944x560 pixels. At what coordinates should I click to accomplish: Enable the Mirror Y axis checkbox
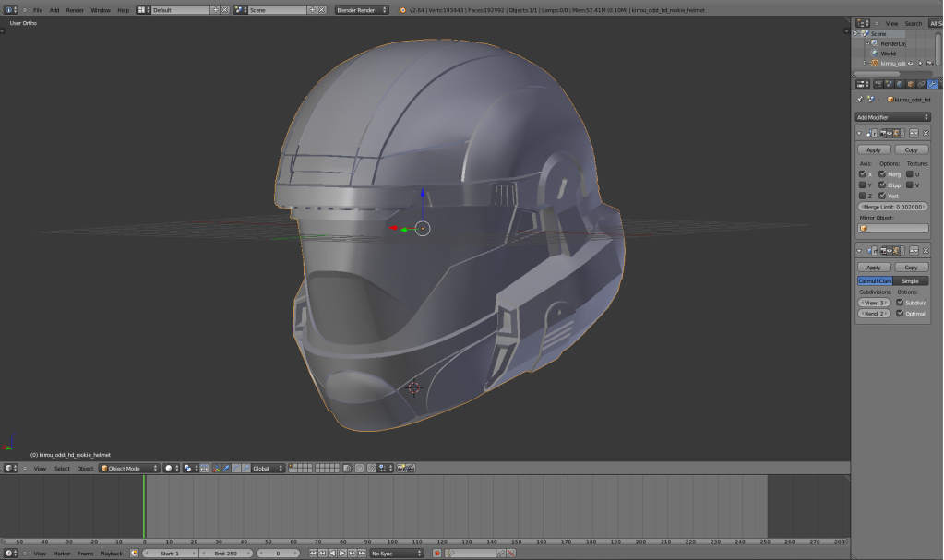tap(863, 185)
